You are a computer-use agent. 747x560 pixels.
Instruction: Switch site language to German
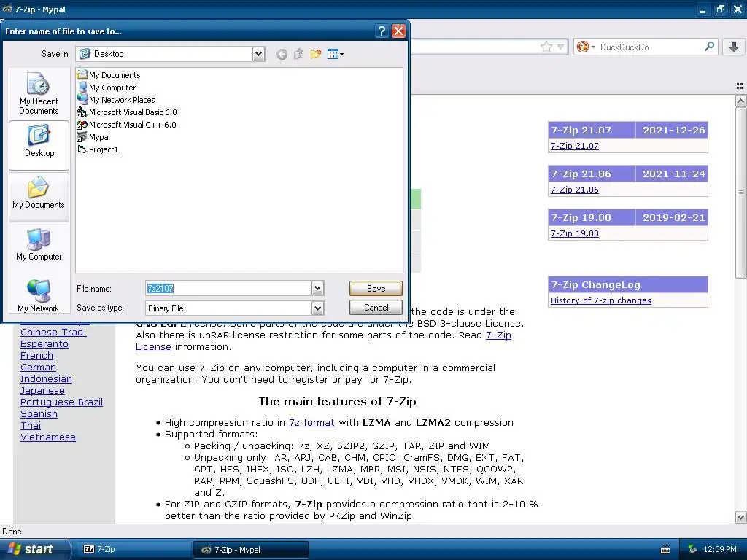click(38, 367)
